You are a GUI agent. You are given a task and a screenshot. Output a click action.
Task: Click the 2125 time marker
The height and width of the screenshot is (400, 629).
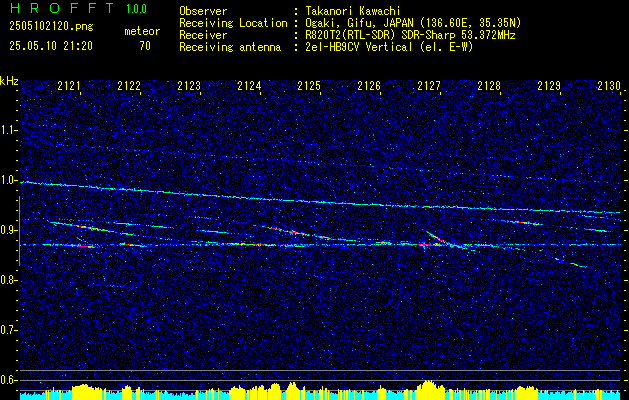[309, 86]
